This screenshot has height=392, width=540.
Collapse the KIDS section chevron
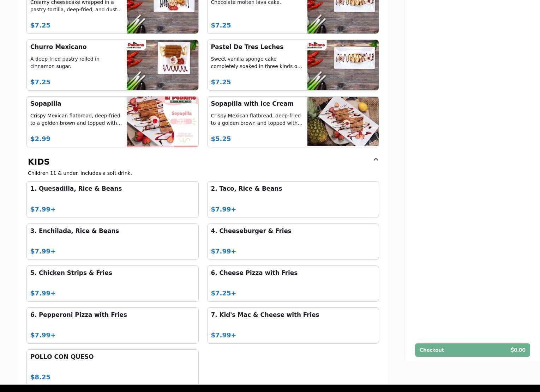click(376, 160)
